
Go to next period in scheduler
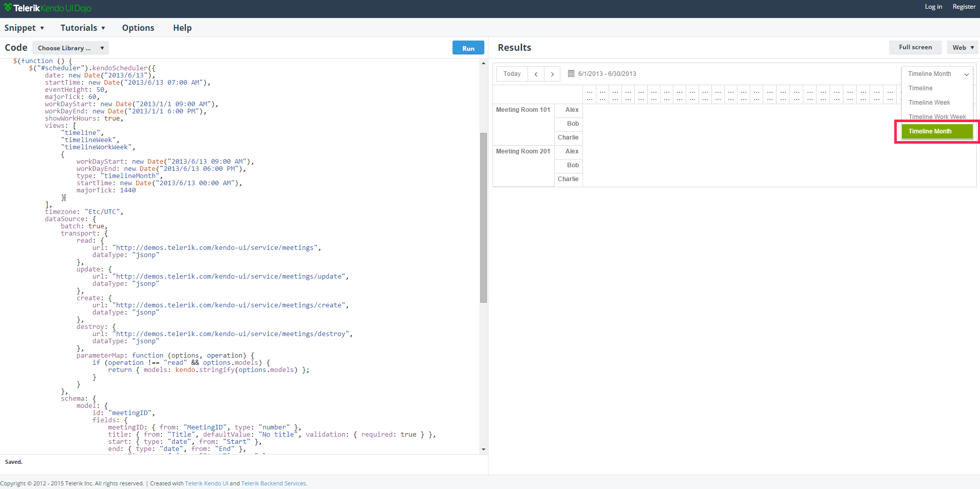(x=552, y=74)
